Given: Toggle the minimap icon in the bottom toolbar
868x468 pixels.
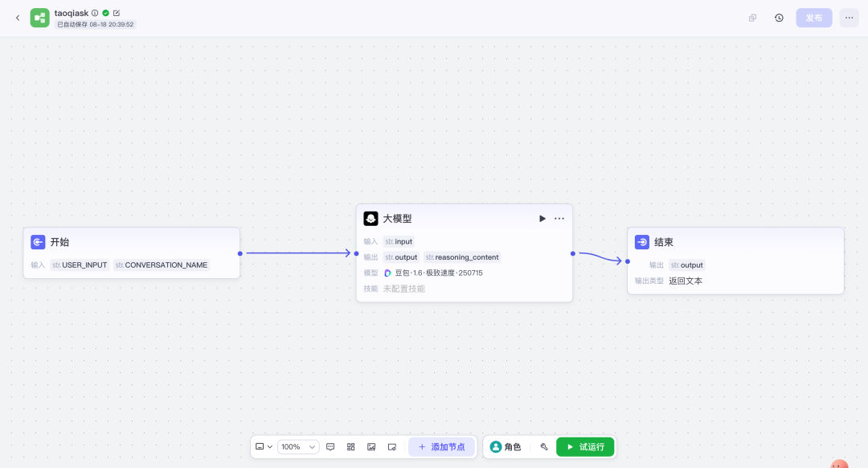Looking at the screenshot, I should pyautogui.click(x=392, y=446).
